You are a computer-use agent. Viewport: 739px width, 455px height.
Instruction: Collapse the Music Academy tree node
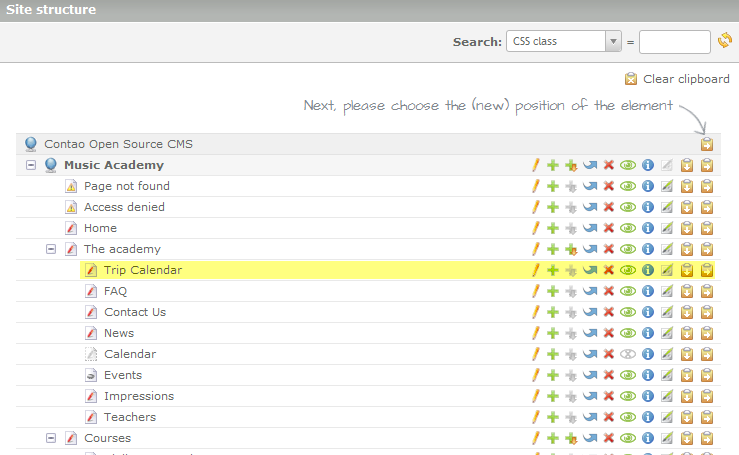coord(31,165)
